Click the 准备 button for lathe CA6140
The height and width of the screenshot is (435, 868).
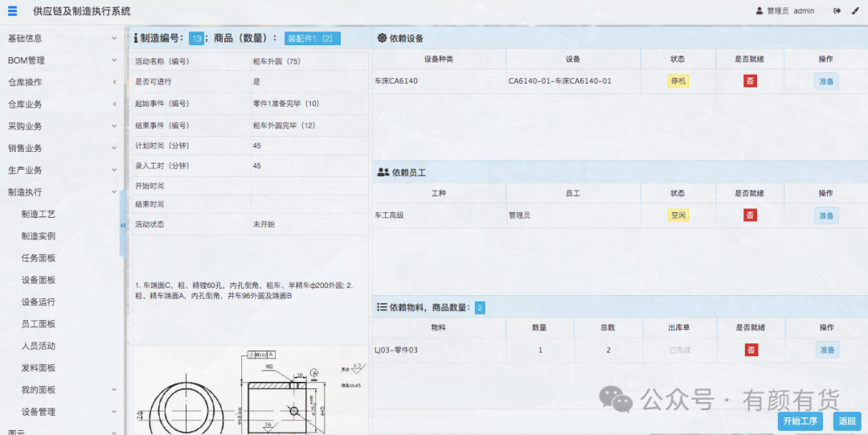click(825, 81)
